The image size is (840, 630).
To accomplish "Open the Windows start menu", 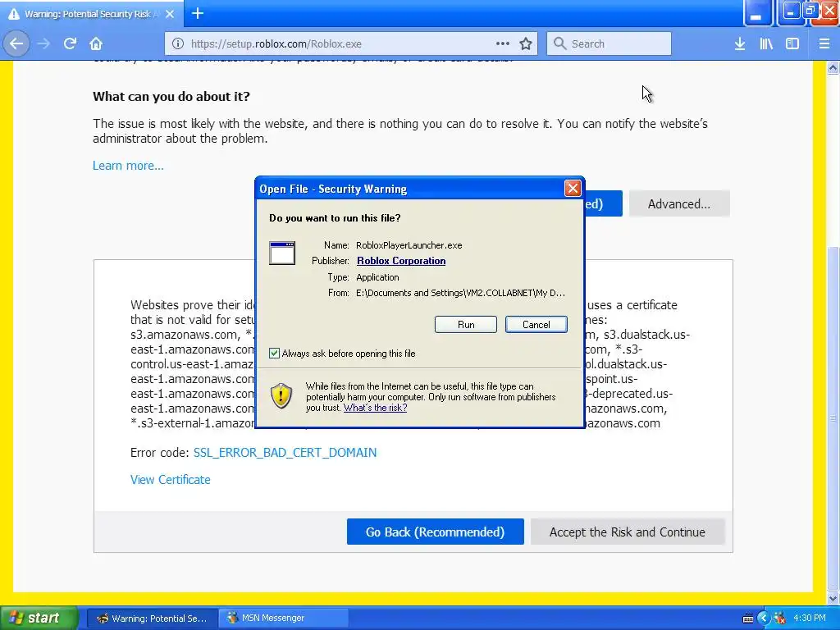I will tap(39, 618).
